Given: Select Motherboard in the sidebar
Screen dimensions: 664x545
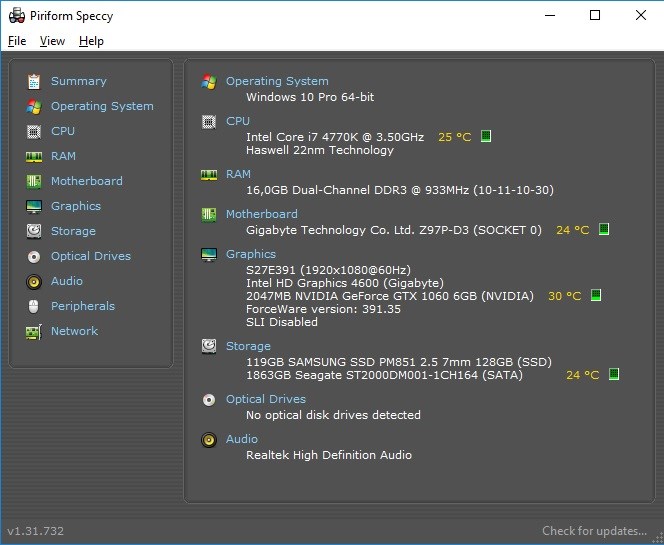Looking at the screenshot, I should pyautogui.click(x=87, y=181).
